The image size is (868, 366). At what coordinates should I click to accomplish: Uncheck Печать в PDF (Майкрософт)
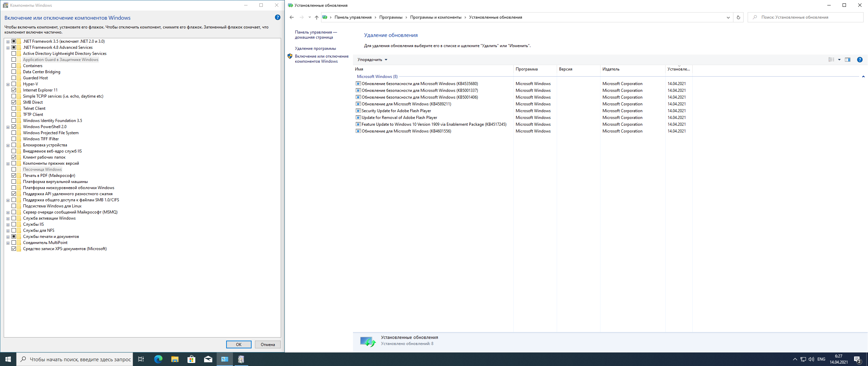[14, 176]
